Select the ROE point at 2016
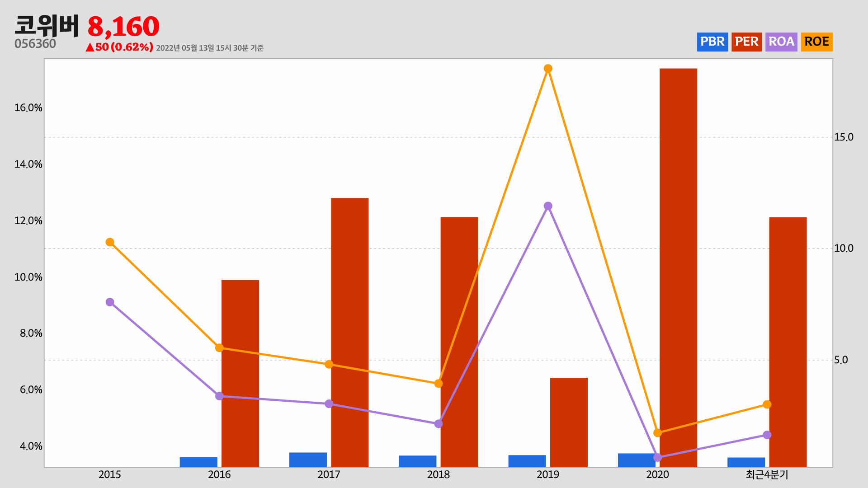The height and width of the screenshot is (488, 868). click(x=219, y=347)
